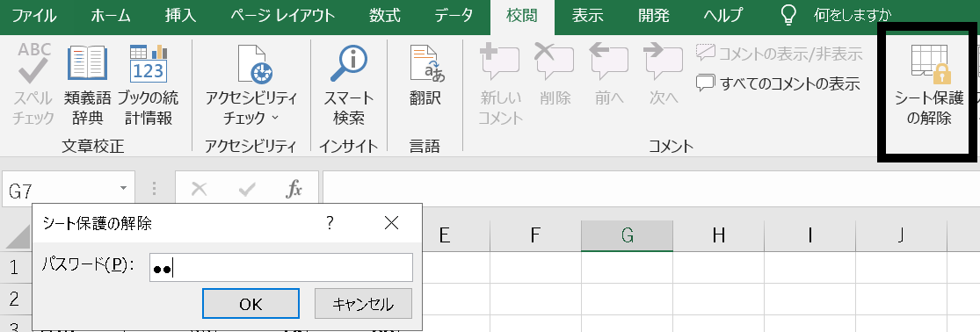980x332 pixels.
Task: Toggle すべてのコメントの表示 show all comments
Action: coord(779,83)
